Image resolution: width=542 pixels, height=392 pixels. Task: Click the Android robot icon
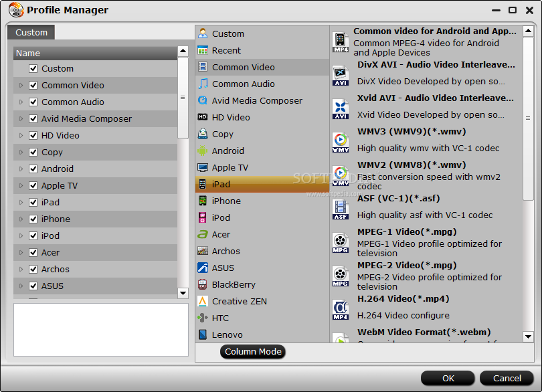point(203,151)
